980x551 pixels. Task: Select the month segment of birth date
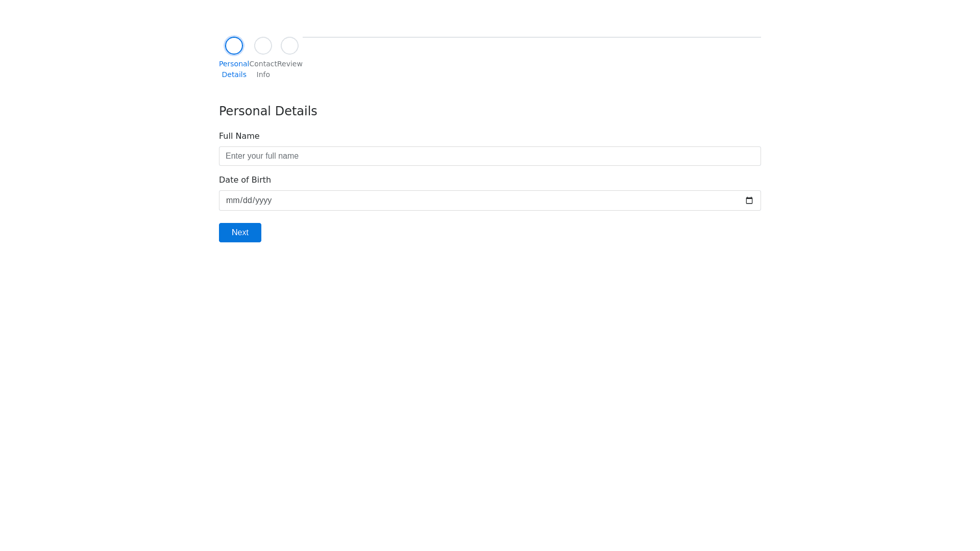232,201
